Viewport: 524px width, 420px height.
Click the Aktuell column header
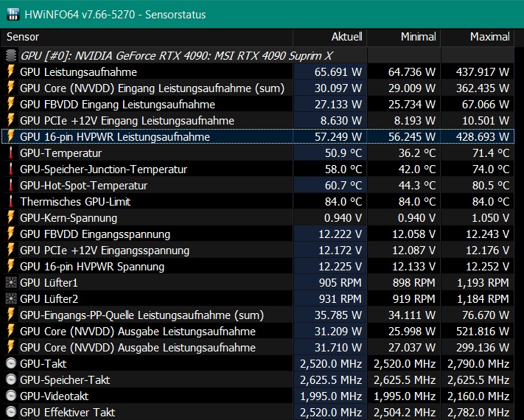330,37
